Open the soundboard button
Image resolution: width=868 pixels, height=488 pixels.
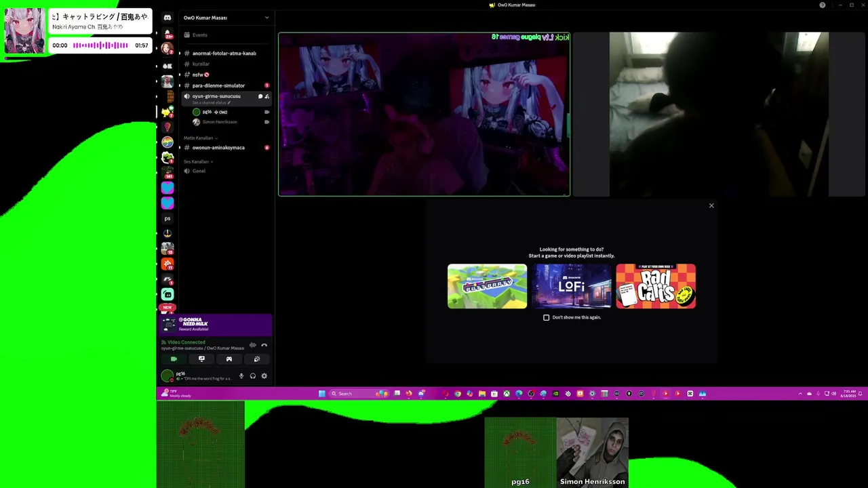[x=257, y=359]
